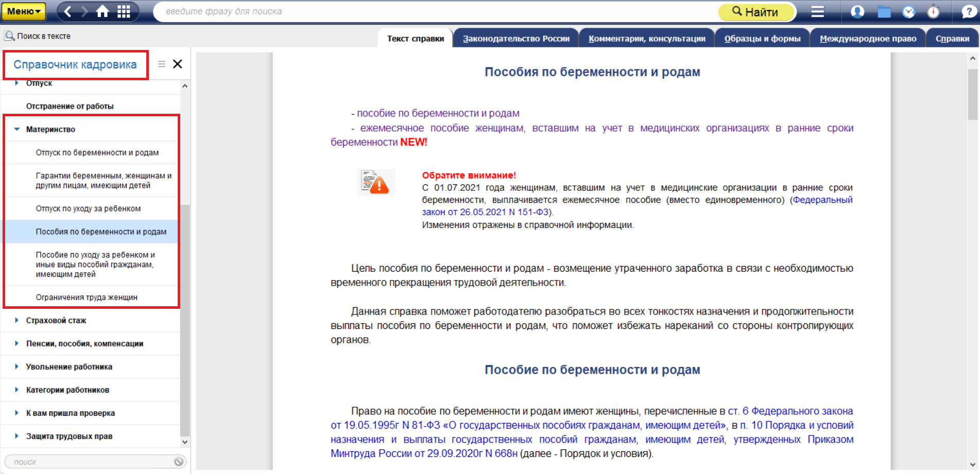Switch to Образцы и формы tab
The width and height of the screenshot is (980, 474).
(762, 39)
